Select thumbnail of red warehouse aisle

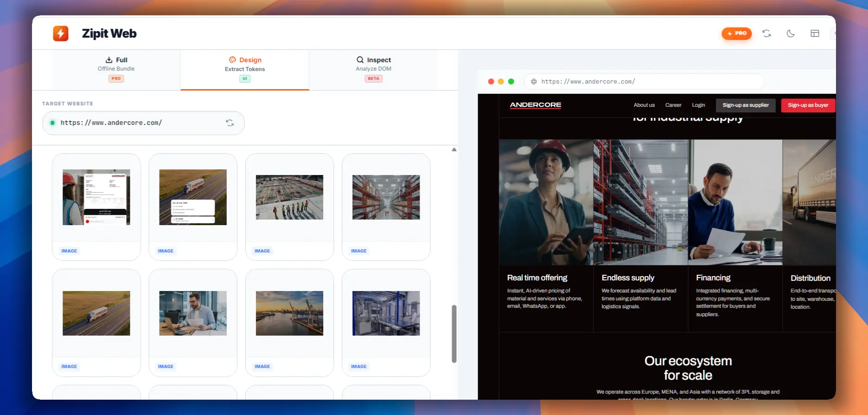[x=386, y=197]
